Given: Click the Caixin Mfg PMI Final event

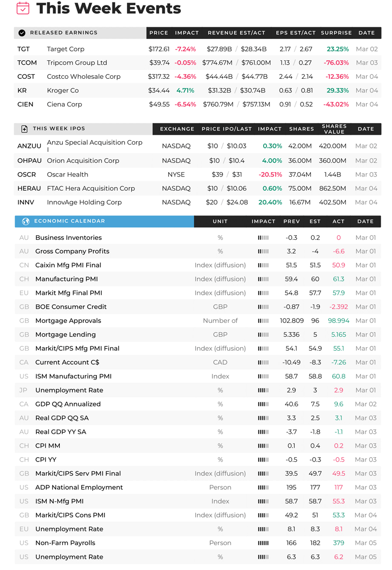Looking at the screenshot, I should 68,266.
